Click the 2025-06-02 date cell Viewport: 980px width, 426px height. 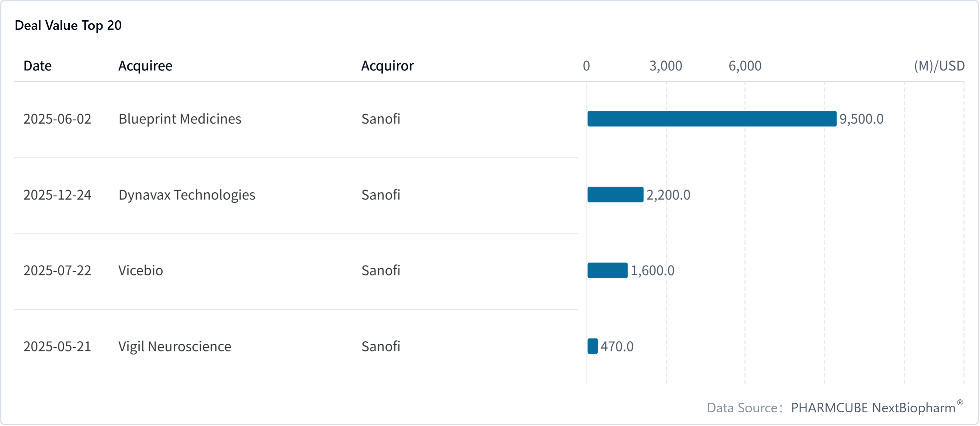pos(57,119)
